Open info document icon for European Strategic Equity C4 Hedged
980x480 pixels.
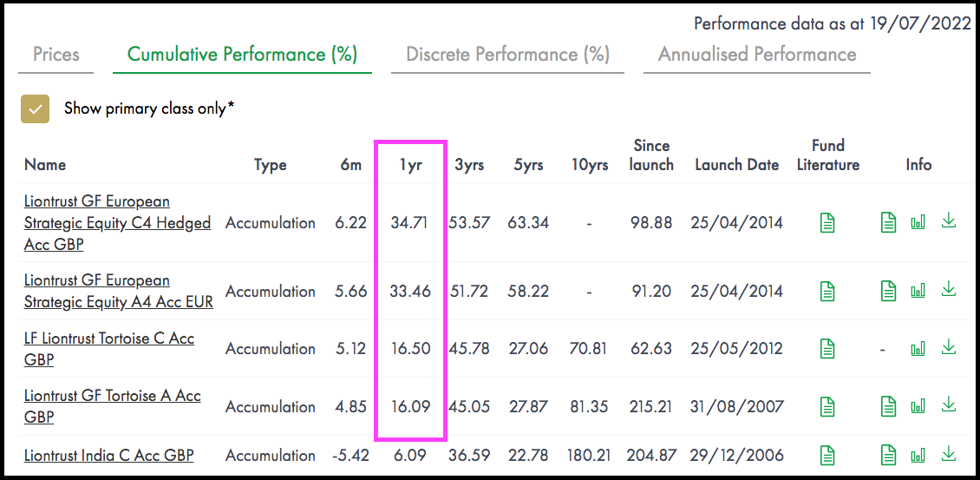coord(888,223)
